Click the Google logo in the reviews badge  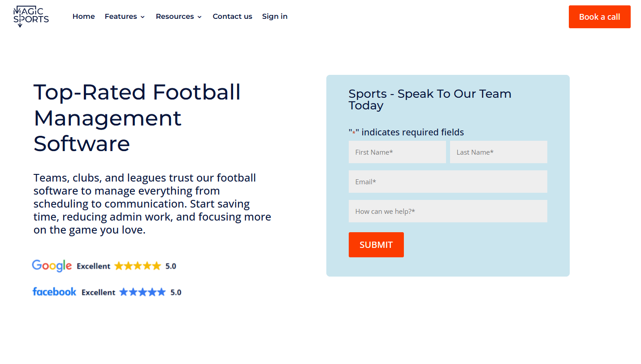[51, 265]
